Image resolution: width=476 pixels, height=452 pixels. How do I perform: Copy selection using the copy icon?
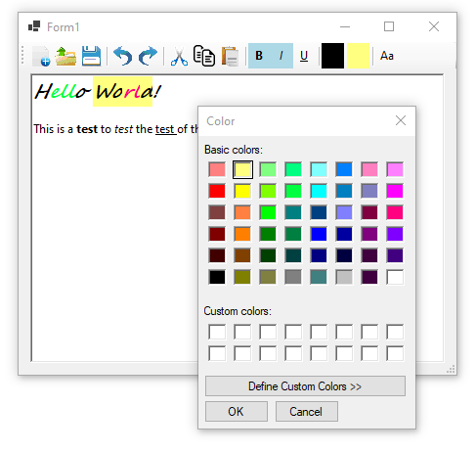[x=204, y=56]
